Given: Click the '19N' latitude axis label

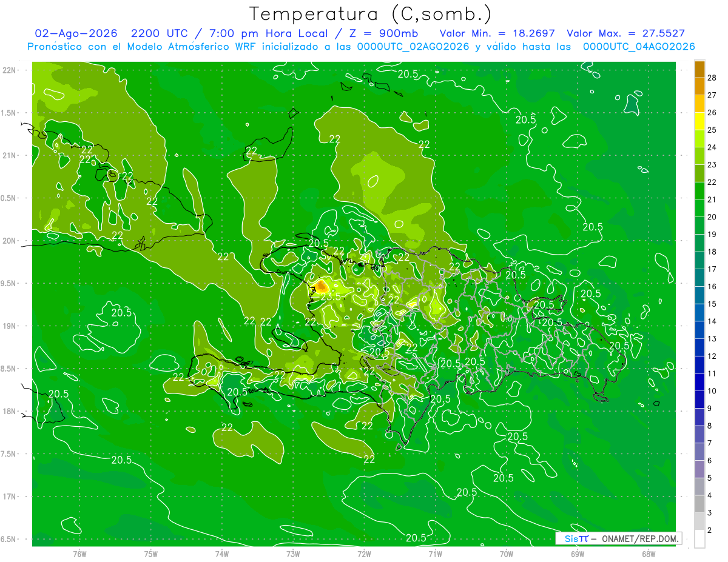Looking at the screenshot, I should [x=9, y=326].
